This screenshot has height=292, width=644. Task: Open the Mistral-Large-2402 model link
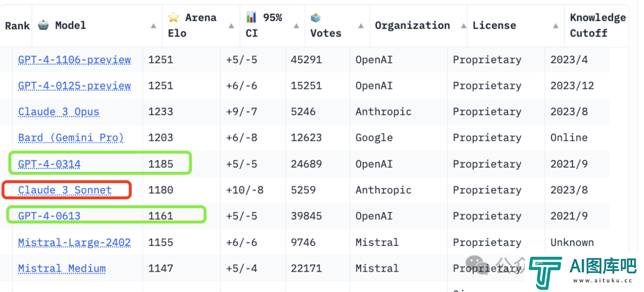coord(75,242)
